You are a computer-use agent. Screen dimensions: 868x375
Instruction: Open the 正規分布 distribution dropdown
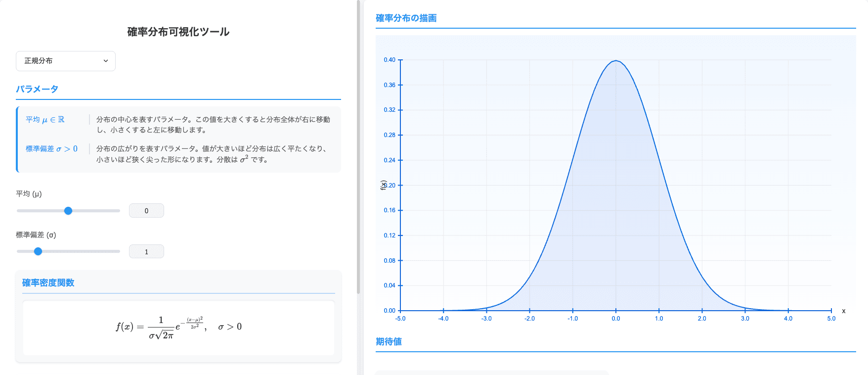point(65,61)
